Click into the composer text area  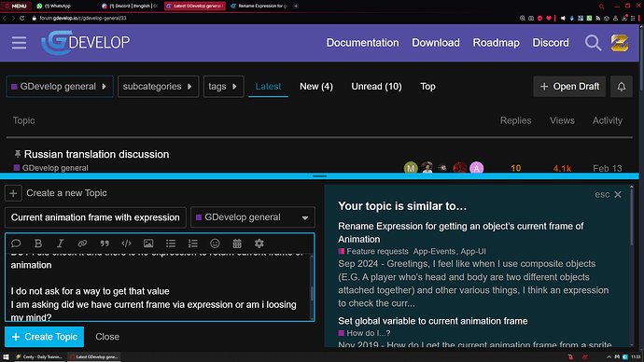tap(159, 287)
